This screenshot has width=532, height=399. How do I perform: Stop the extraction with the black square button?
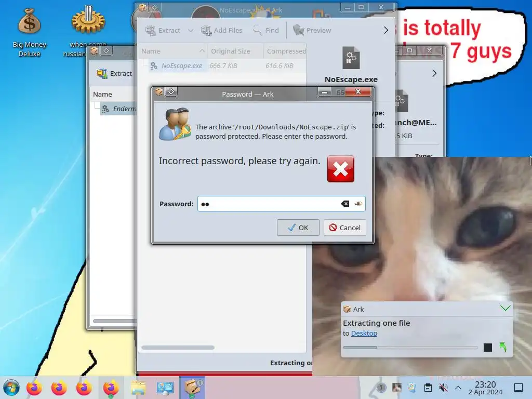pos(487,348)
